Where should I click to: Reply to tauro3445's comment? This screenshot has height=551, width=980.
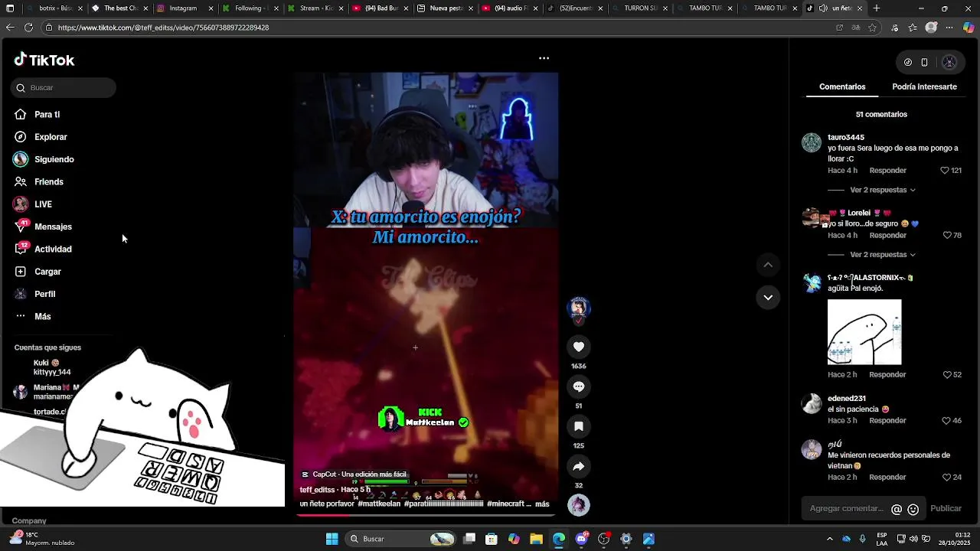pyautogui.click(x=887, y=171)
